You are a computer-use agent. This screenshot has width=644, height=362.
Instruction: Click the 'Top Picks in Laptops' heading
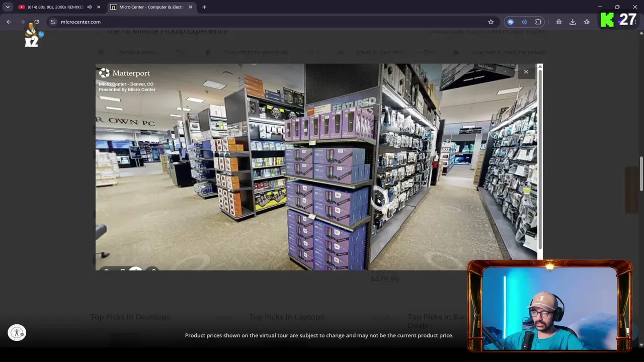(x=286, y=317)
